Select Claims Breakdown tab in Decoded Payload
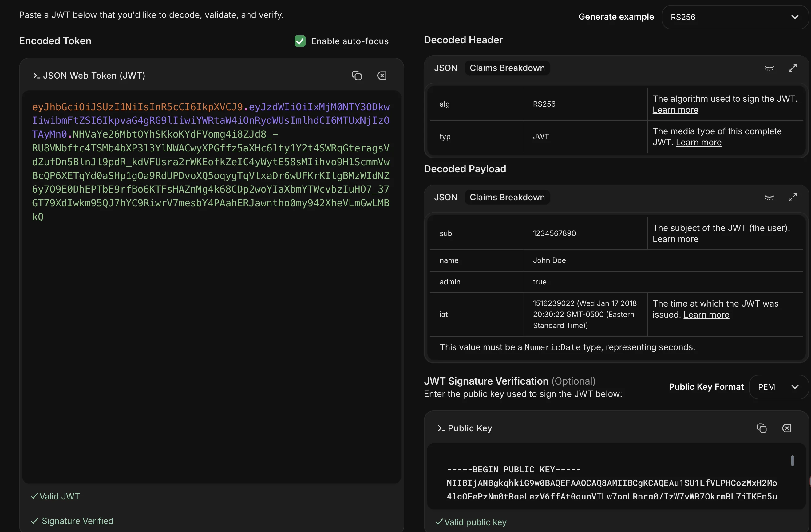Image resolution: width=811 pixels, height=532 pixels. click(x=507, y=198)
